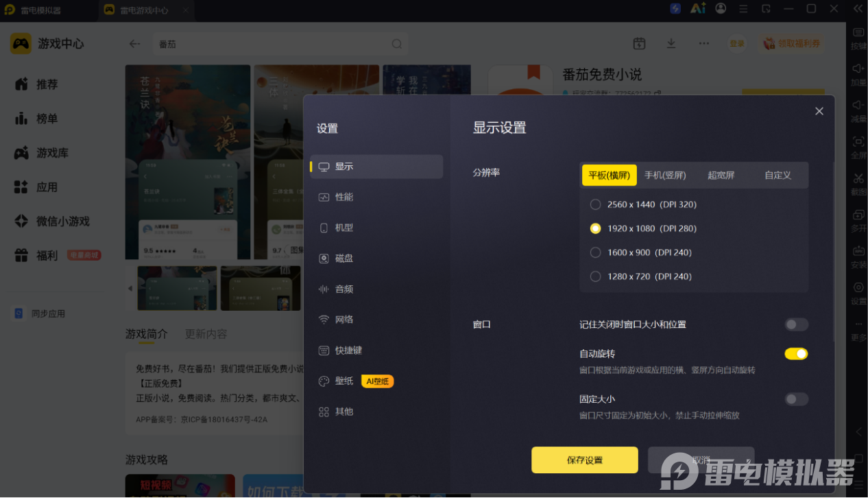This screenshot has width=868, height=498.
Task: Open 多开 multi-instance tool
Action: 858,220
